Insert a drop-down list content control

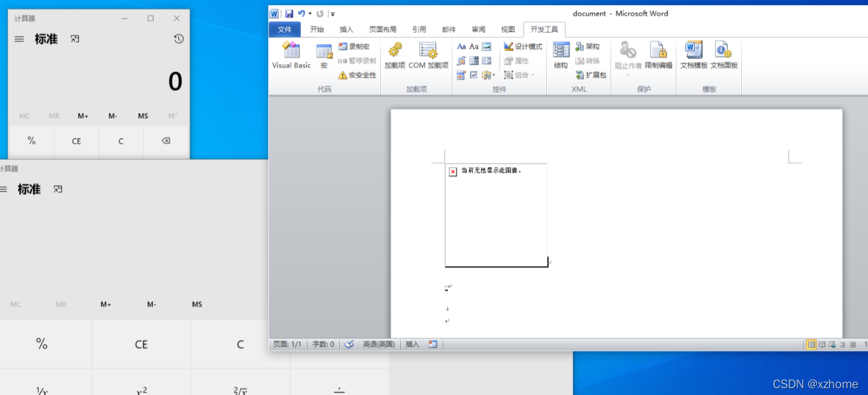click(487, 61)
